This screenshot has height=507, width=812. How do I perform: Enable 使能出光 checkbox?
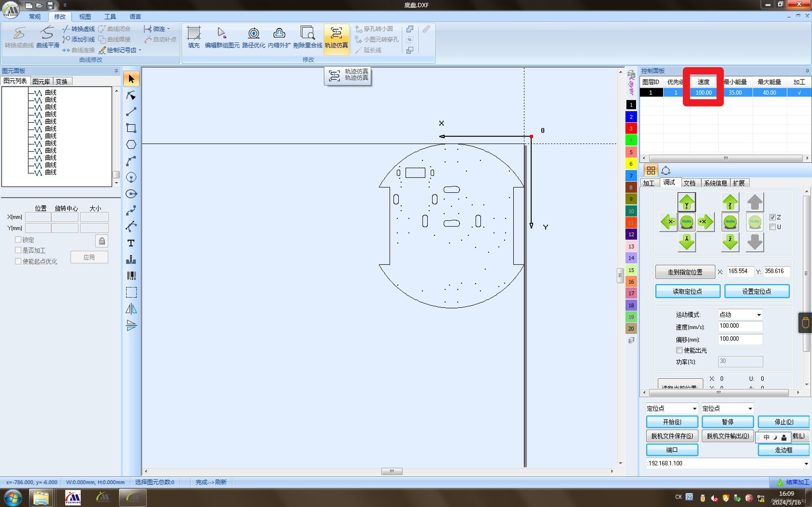click(679, 350)
